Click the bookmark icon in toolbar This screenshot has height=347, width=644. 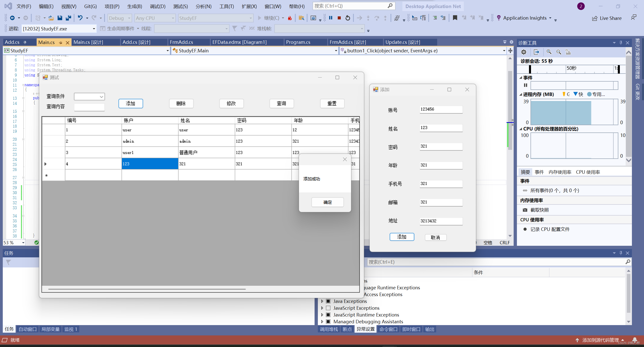click(x=455, y=18)
